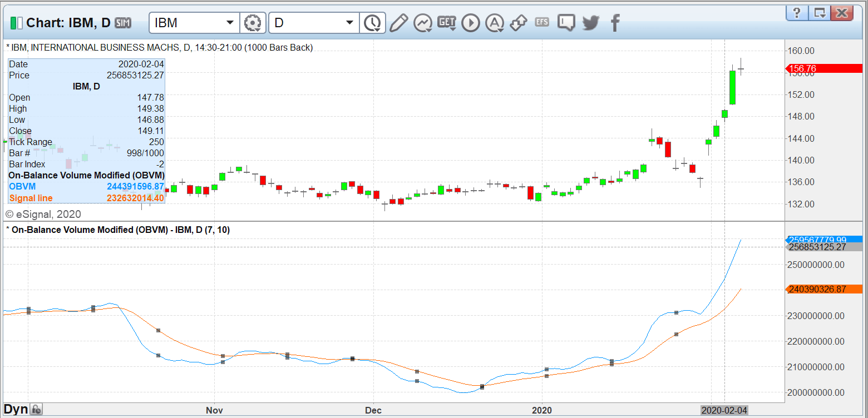
Task: Click the Date value 2020-02-04 in data box
Action: pyautogui.click(x=141, y=64)
